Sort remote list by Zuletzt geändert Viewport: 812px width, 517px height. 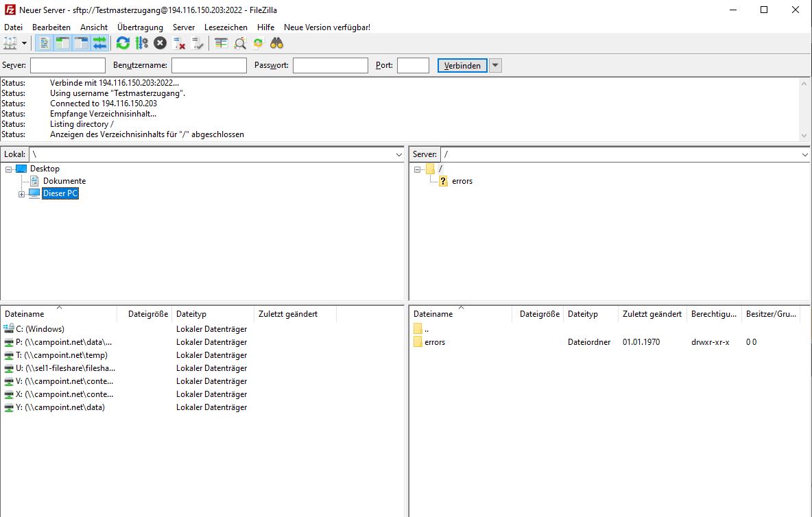pos(652,313)
